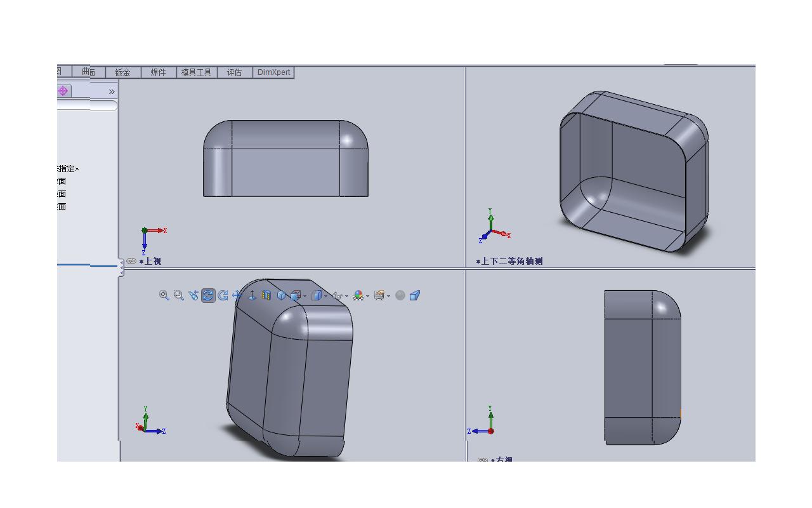The image size is (812, 508).
Task: Click the Display Style box icon
Action: point(316,295)
